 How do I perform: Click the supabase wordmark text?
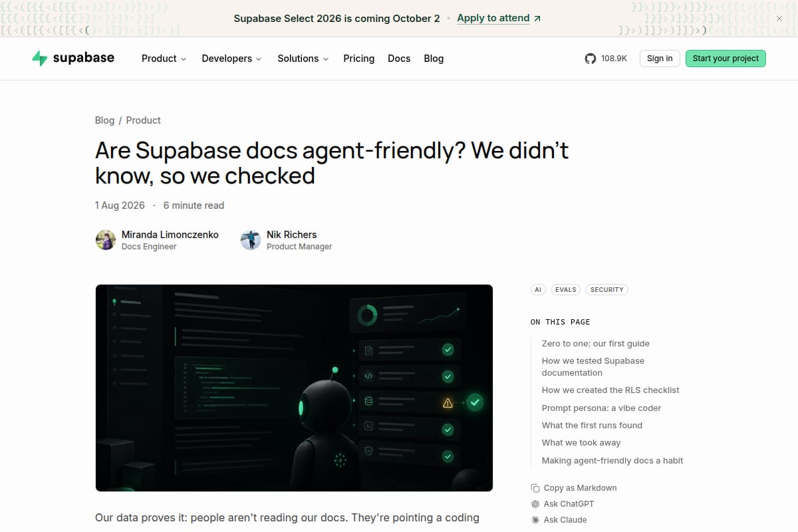pos(84,58)
